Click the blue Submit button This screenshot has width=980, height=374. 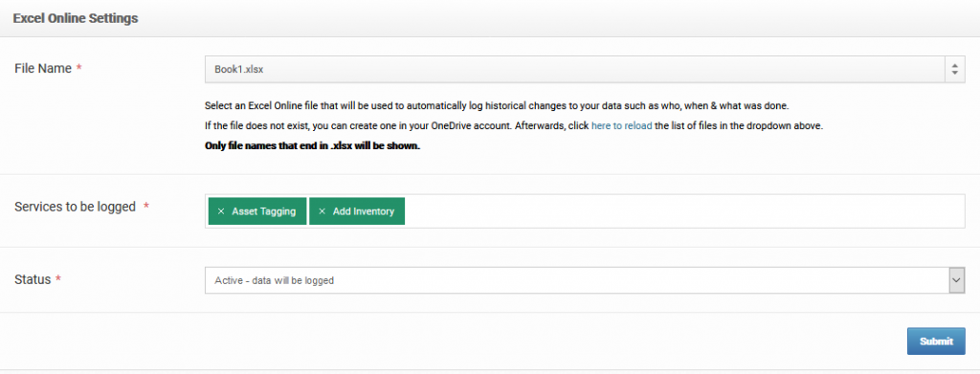pyautogui.click(x=936, y=341)
